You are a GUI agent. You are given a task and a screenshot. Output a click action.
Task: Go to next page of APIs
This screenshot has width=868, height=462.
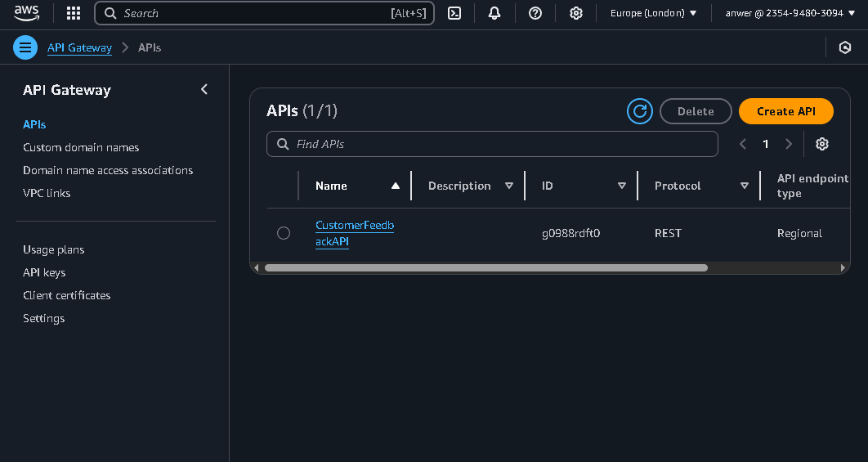(788, 144)
